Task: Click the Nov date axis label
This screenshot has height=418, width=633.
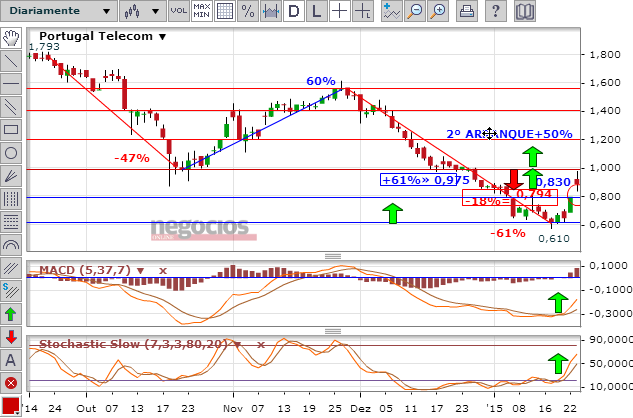Action: click(233, 408)
